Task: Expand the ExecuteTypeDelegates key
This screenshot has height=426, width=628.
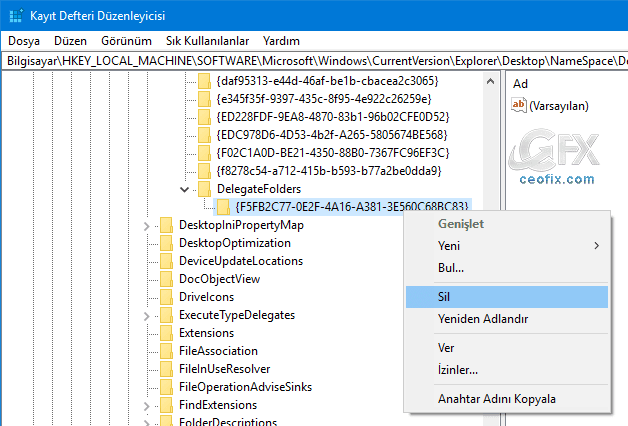Action: pyautogui.click(x=147, y=316)
